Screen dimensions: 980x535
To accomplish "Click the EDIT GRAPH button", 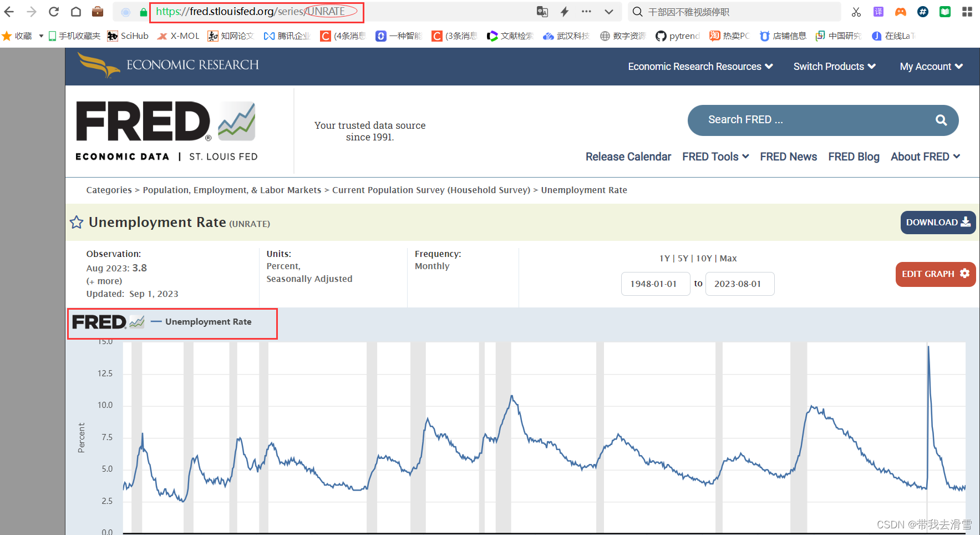I will pyautogui.click(x=935, y=274).
